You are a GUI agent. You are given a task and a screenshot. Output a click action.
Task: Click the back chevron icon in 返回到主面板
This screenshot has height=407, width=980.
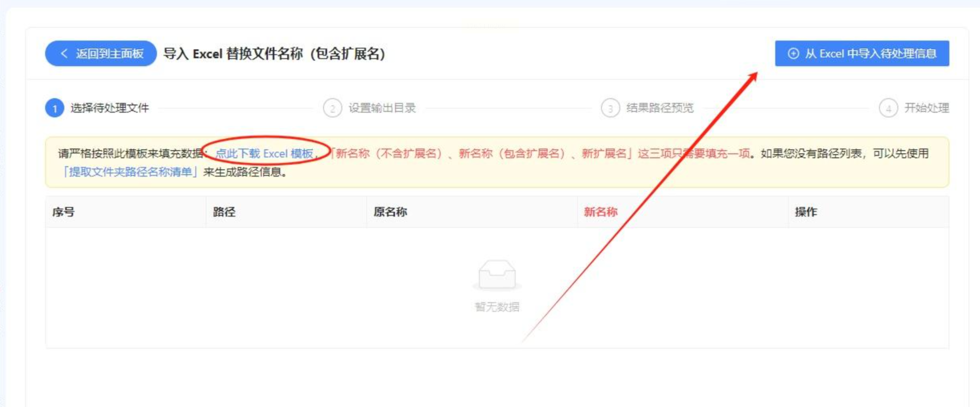click(64, 54)
